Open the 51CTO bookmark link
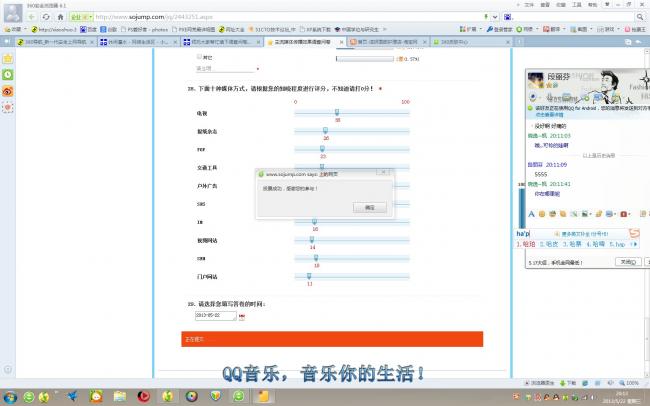The width and height of the screenshot is (650, 406). click(272, 29)
